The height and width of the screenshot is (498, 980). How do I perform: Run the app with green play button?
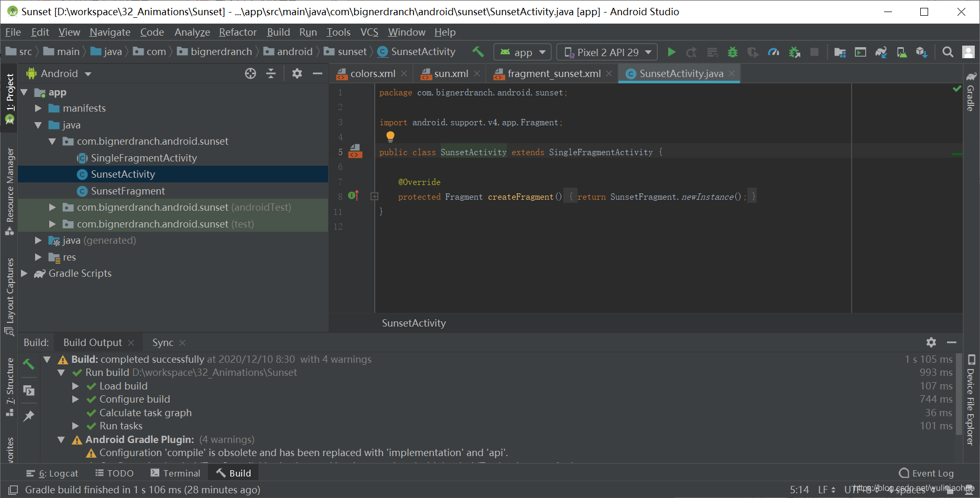pos(671,52)
